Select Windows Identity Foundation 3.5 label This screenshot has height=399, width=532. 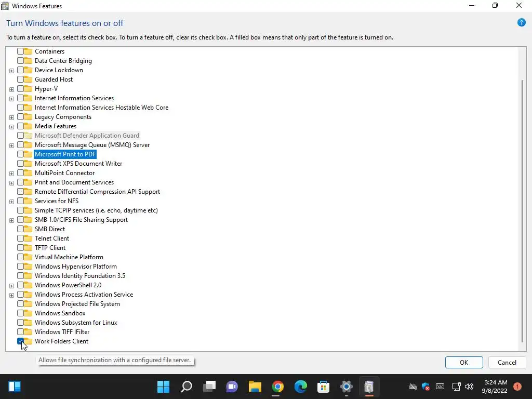[79, 276]
